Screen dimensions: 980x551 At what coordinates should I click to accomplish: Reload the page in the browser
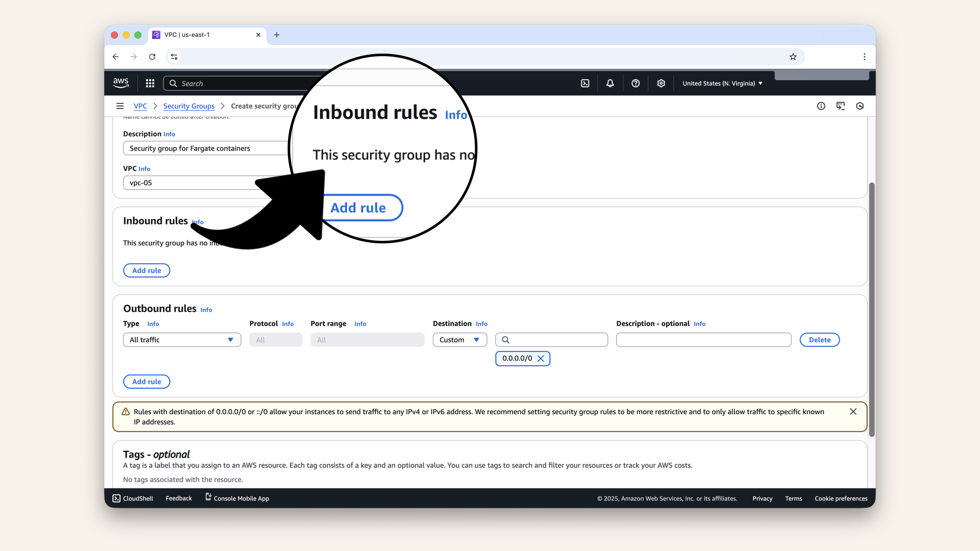[152, 57]
